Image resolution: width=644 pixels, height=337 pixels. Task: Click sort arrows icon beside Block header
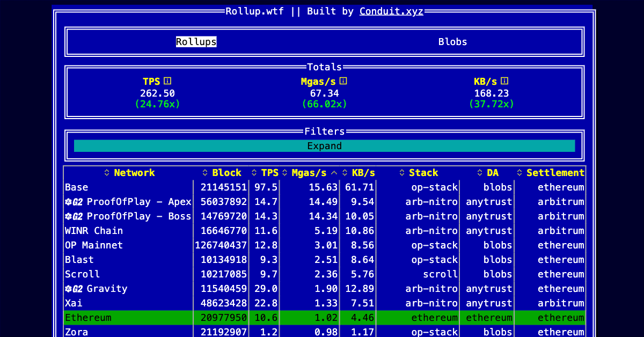[205, 173]
